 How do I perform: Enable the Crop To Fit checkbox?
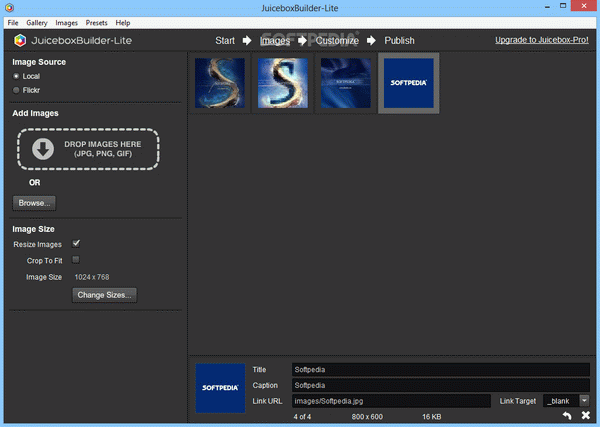pyautogui.click(x=76, y=260)
